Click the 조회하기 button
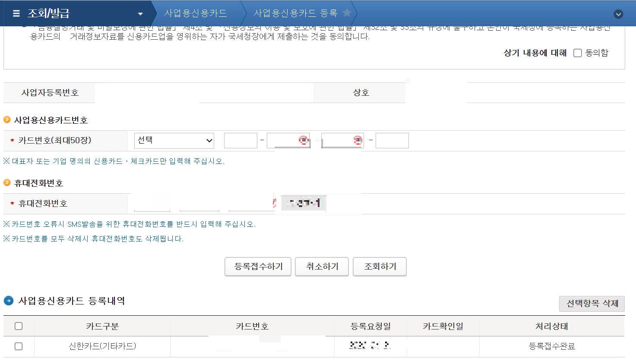 click(x=380, y=267)
